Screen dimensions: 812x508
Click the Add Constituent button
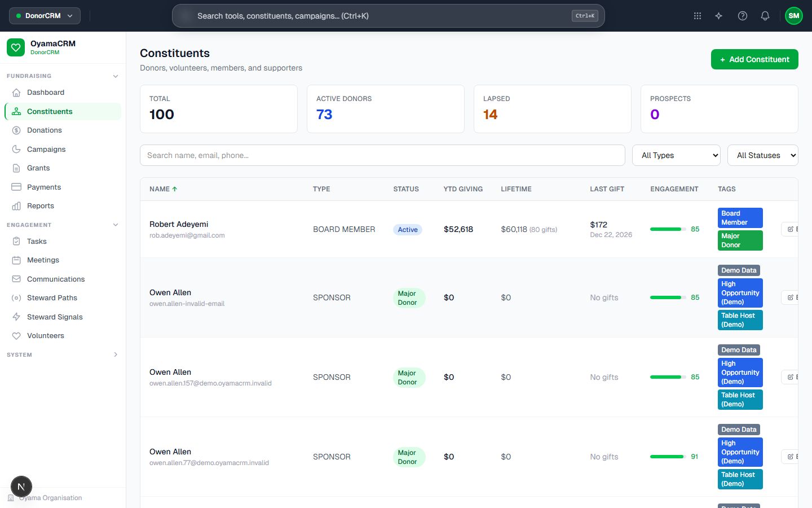(754, 59)
